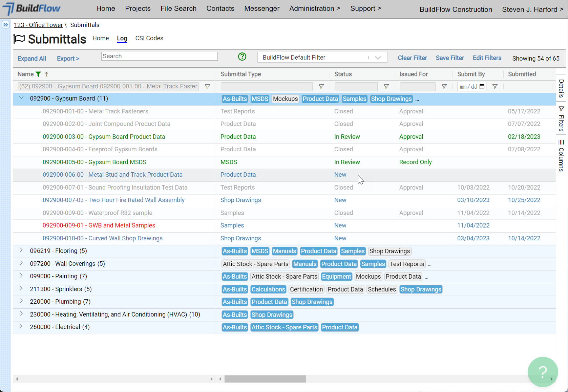Click the Status column header
The image size is (568, 392).
pos(343,74)
